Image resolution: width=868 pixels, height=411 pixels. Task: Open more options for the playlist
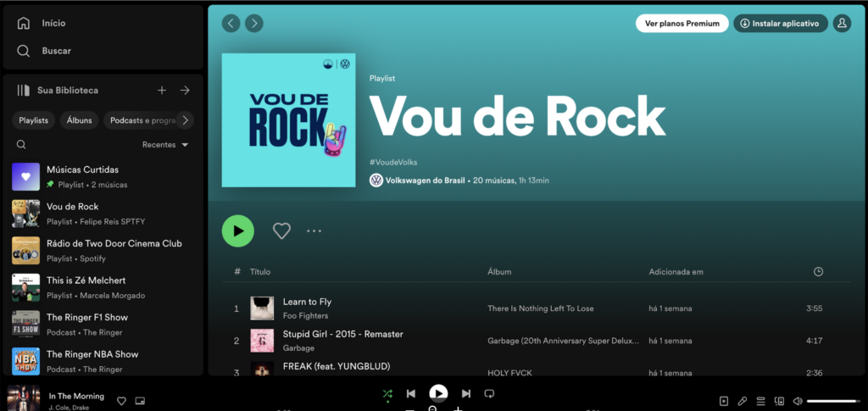(314, 230)
